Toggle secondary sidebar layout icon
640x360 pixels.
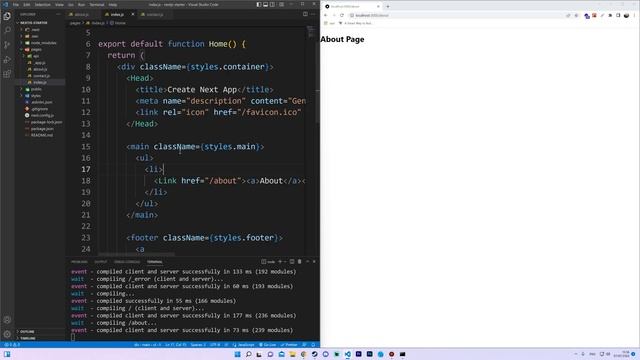(272, 4)
